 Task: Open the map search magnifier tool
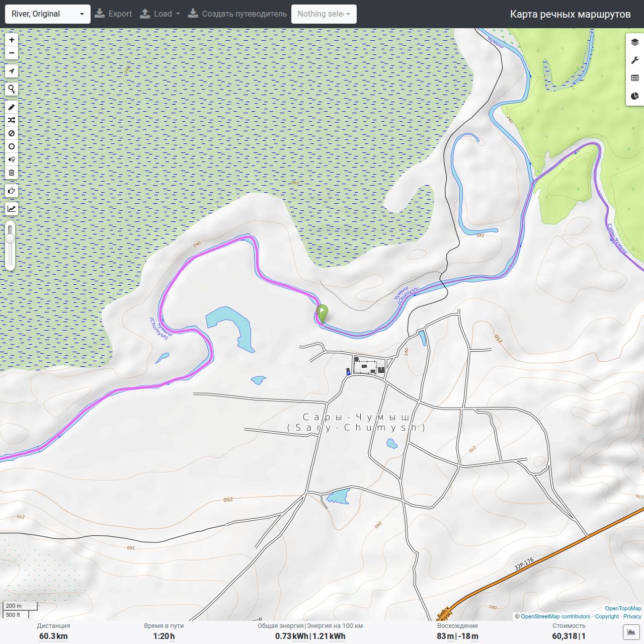[x=12, y=89]
